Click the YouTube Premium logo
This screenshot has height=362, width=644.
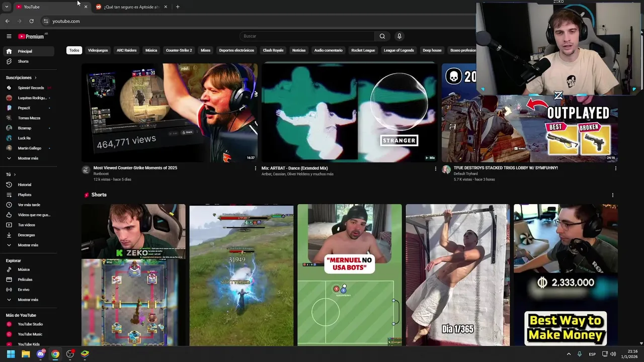coord(31,36)
